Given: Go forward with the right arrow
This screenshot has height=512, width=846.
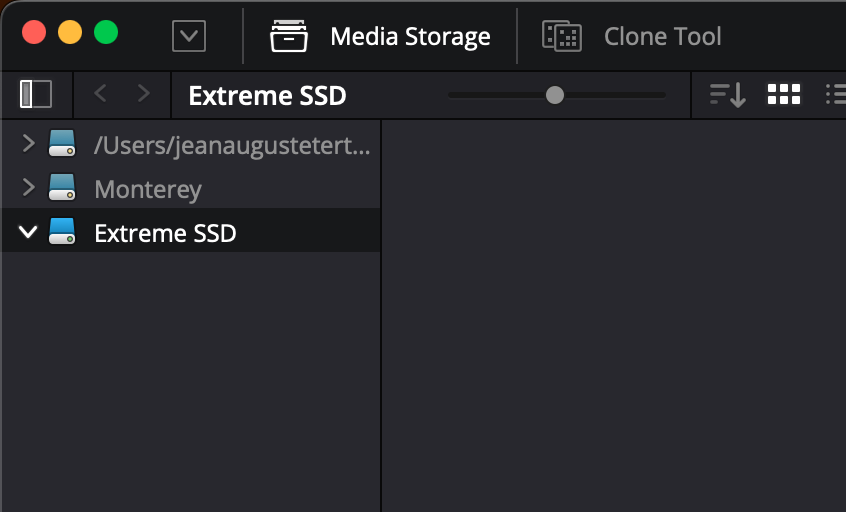Looking at the screenshot, I should (143, 94).
